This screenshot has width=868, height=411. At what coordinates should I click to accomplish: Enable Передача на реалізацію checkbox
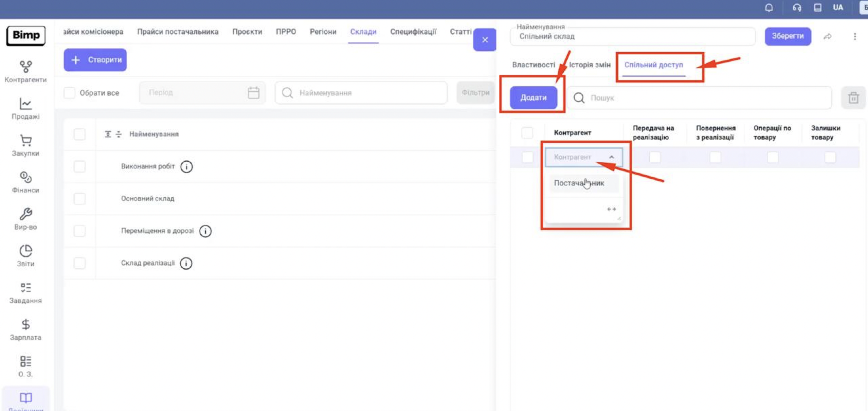[655, 157]
